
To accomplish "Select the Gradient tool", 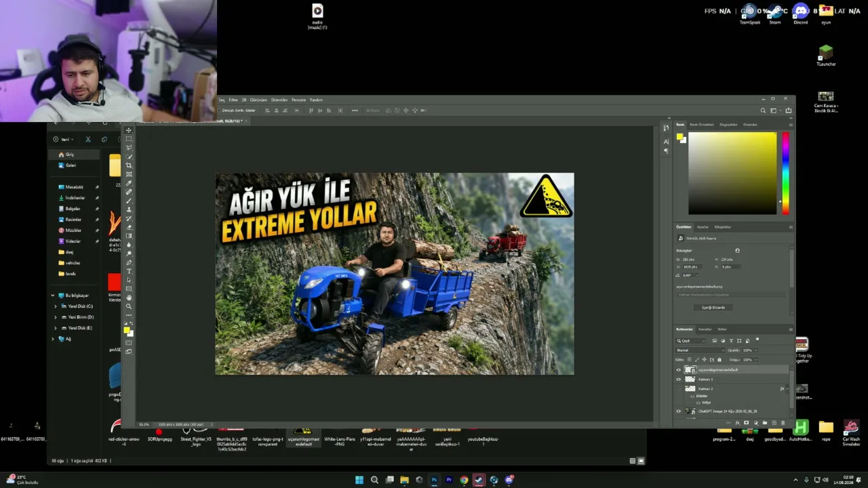I will (x=129, y=236).
